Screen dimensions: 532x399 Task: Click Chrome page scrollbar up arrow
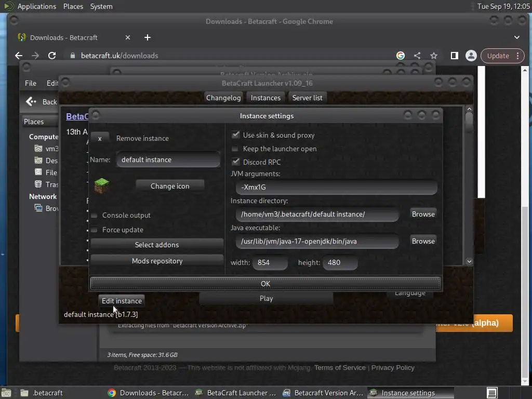pos(525,70)
